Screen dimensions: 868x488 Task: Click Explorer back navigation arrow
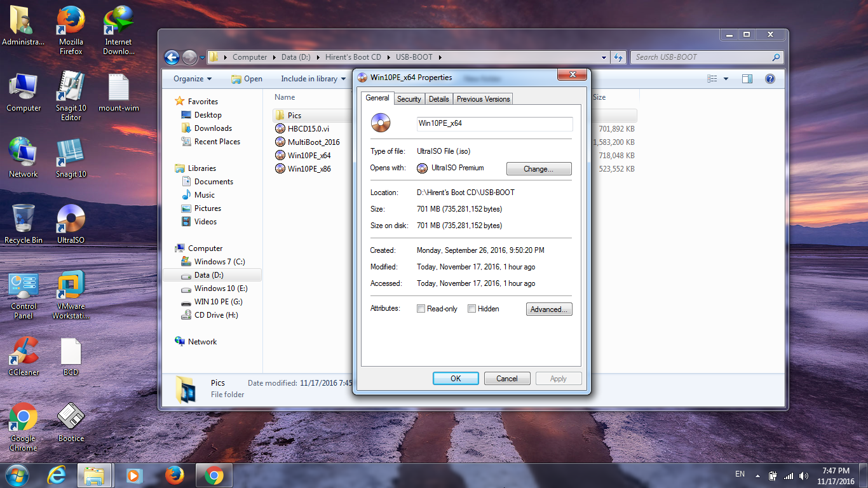coord(172,57)
